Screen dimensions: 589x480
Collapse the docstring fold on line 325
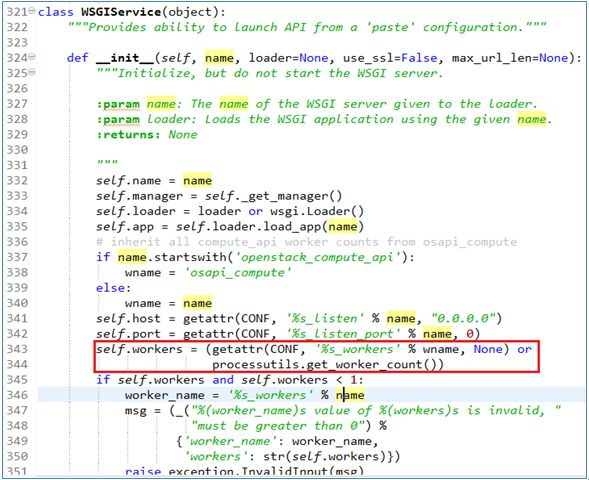point(32,72)
